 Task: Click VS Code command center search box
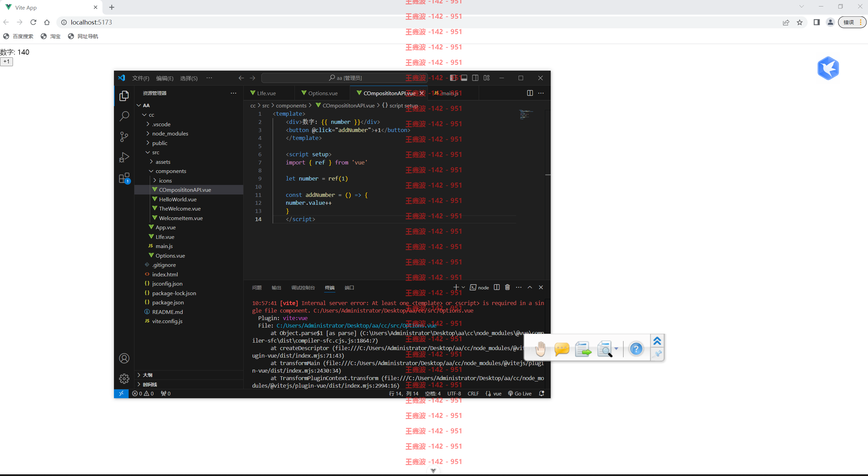[345, 78]
